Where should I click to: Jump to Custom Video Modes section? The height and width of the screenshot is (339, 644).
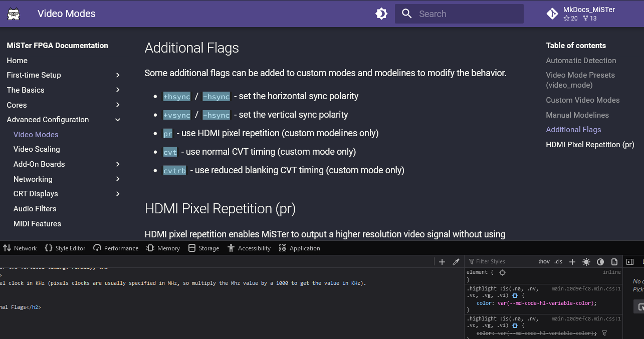pos(583,100)
